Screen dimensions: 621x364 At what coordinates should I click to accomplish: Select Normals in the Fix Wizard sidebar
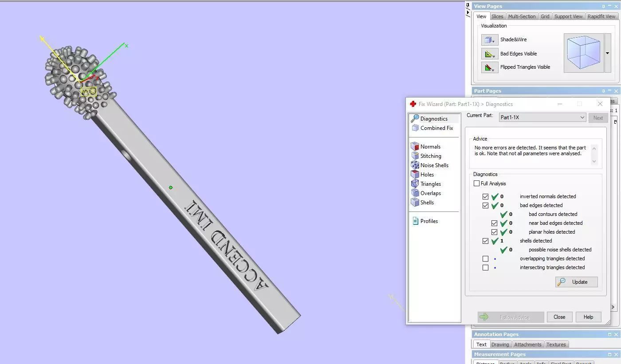[426, 146]
